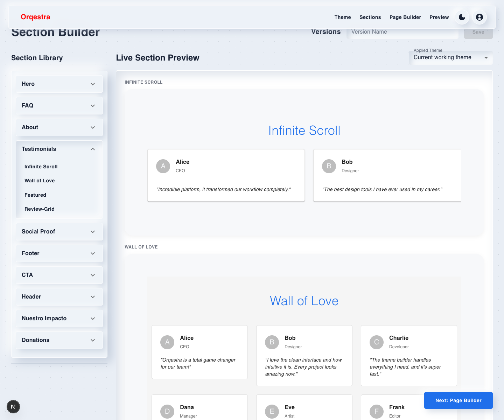The image size is (504, 420).
Task: Click Eve's Artist role text
Action: coord(289,416)
